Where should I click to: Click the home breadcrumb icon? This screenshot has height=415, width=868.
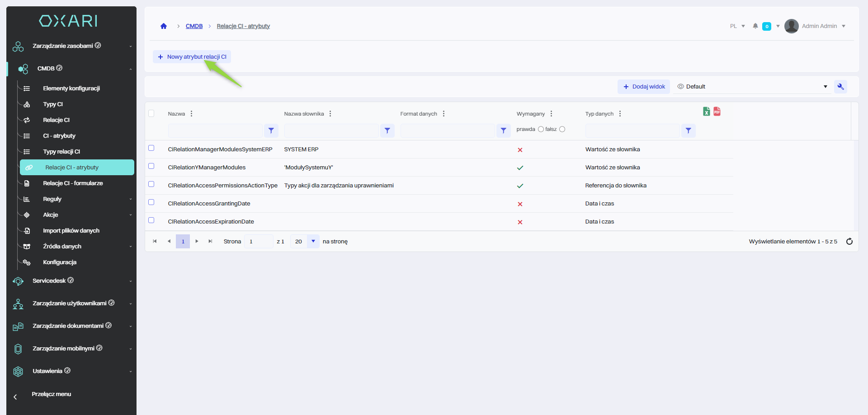[164, 26]
